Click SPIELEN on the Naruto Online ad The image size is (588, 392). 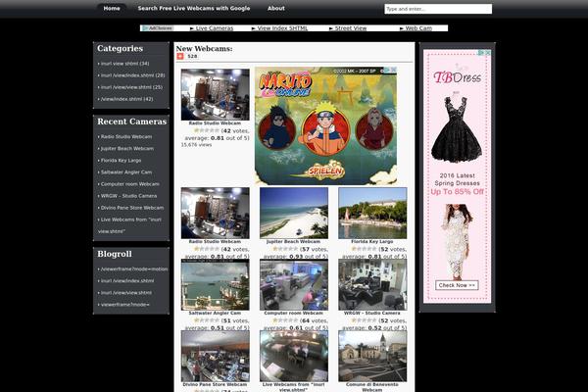click(x=325, y=171)
